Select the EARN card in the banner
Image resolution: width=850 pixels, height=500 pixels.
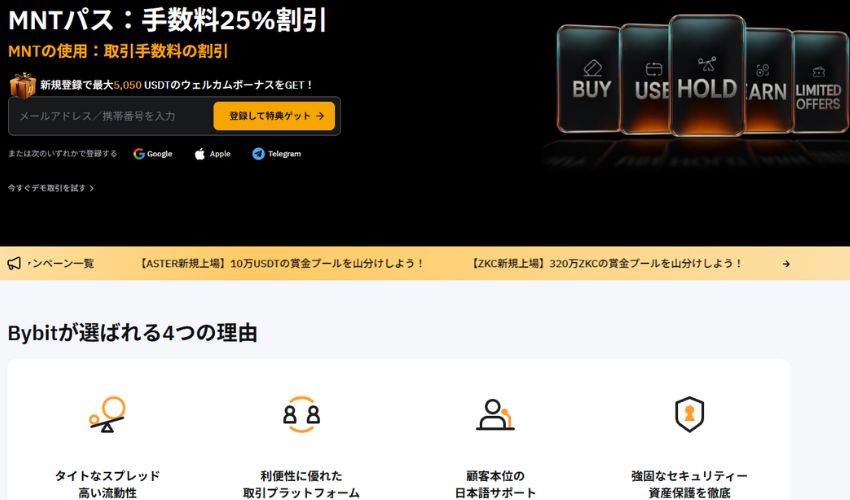[768, 80]
